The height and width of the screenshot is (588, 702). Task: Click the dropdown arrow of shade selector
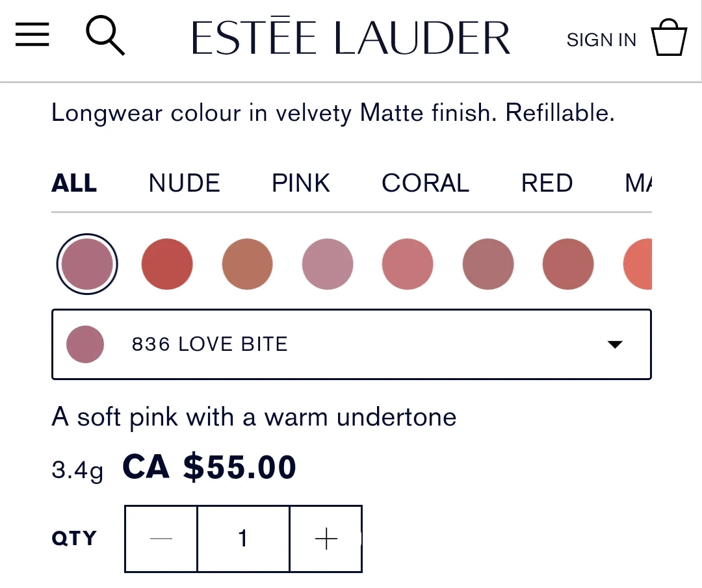coord(614,344)
